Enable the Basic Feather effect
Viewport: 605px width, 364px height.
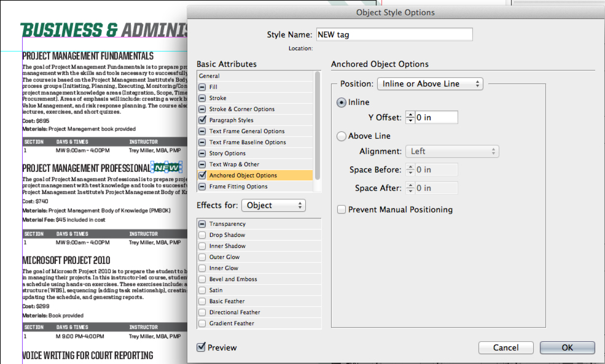pyautogui.click(x=202, y=301)
